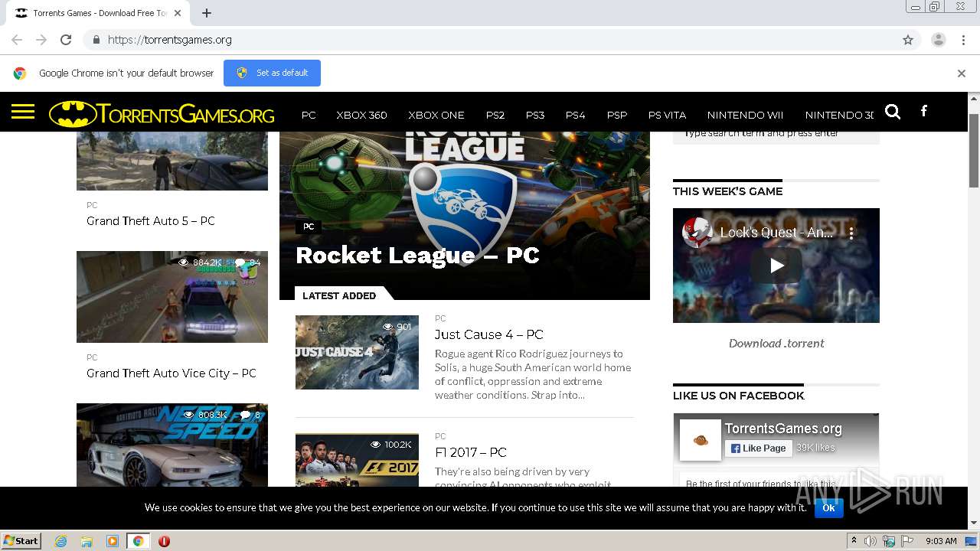Open Grand Theft Auto Vice City – PC link

tap(171, 373)
